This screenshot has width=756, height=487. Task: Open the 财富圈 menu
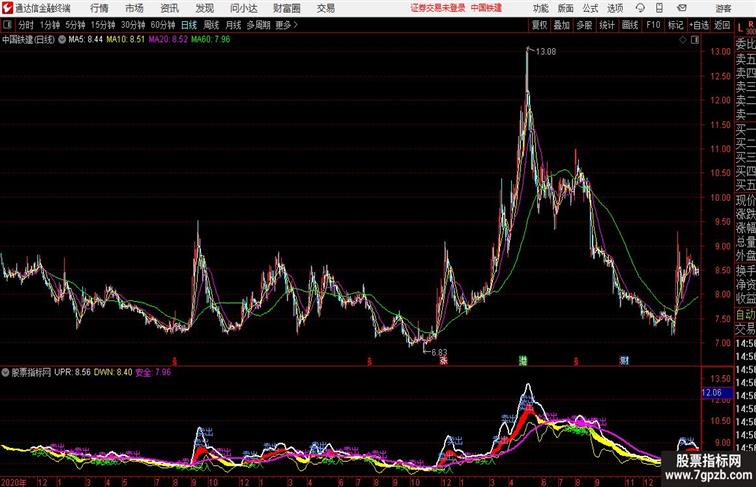coord(286,8)
